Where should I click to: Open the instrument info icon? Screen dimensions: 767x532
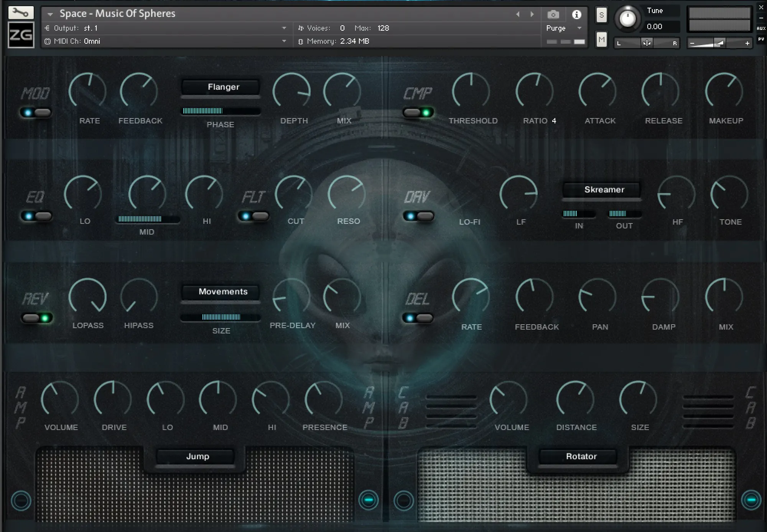point(576,15)
